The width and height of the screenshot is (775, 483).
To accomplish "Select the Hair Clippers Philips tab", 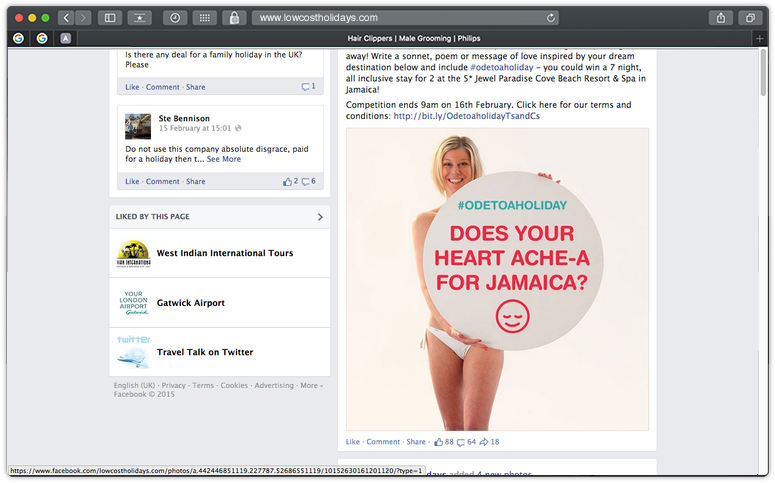I will [414, 39].
